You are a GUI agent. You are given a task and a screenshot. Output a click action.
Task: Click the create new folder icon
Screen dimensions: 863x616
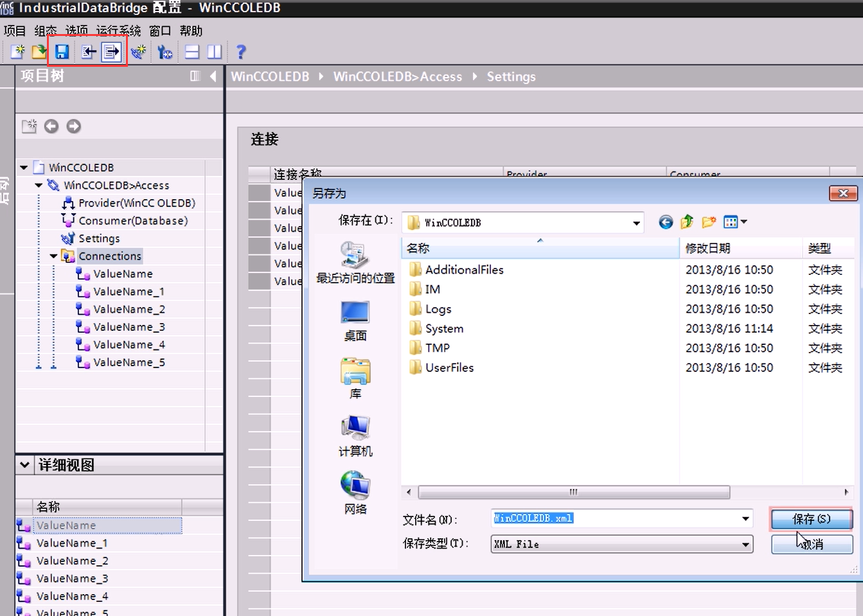coord(709,222)
